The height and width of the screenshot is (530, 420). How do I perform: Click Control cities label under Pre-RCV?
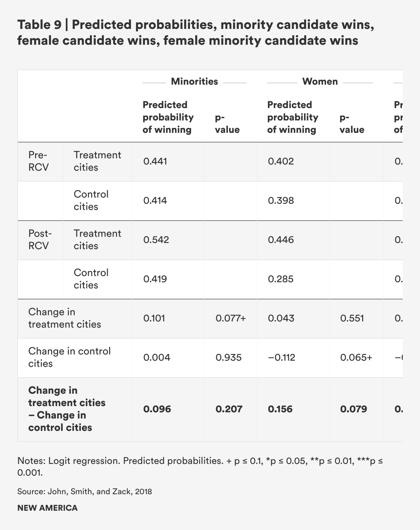click(91, 200)
